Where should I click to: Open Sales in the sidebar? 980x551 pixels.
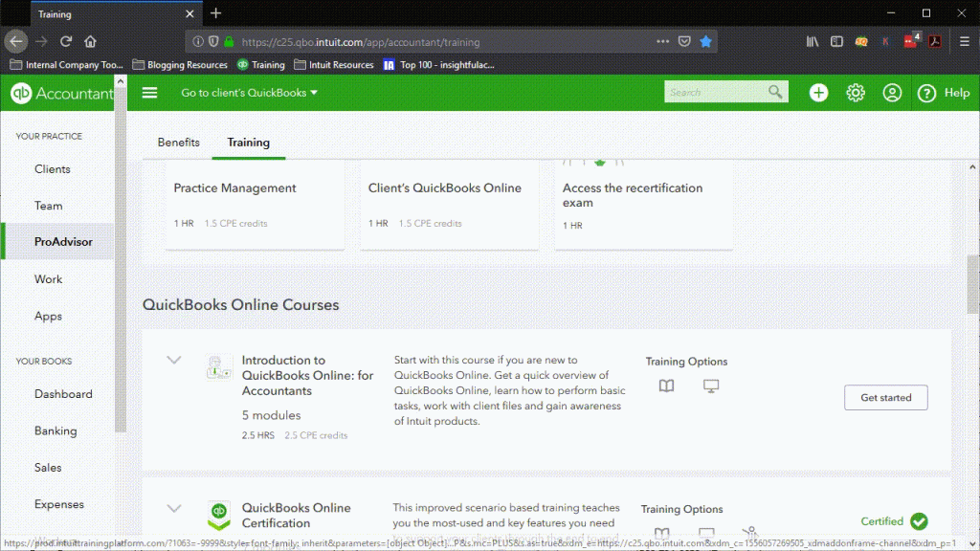coord(48,467)
